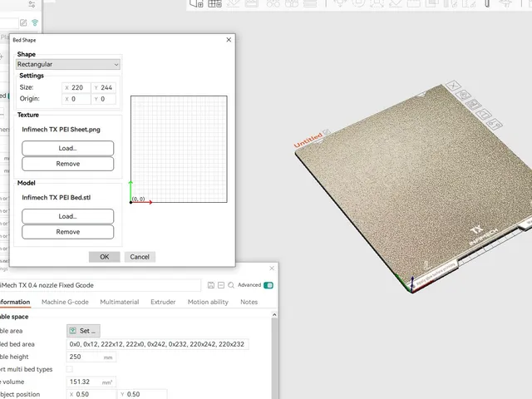Viewport: 532px width, 399px height.
Task: Click the printer settings vertical scrollbar
Action: 274,358
